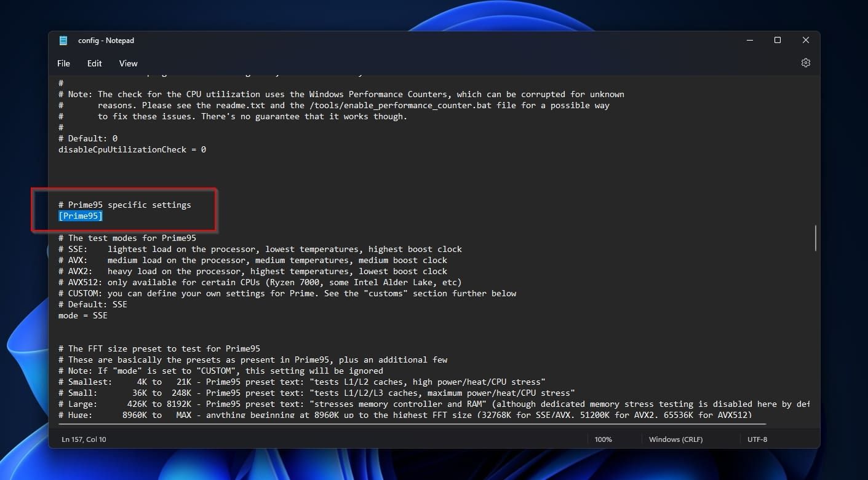Image resolution: width=868 pixels, height=480 pixels.
Task: Click the '# Default: 0' comment line
Action: 88,138
